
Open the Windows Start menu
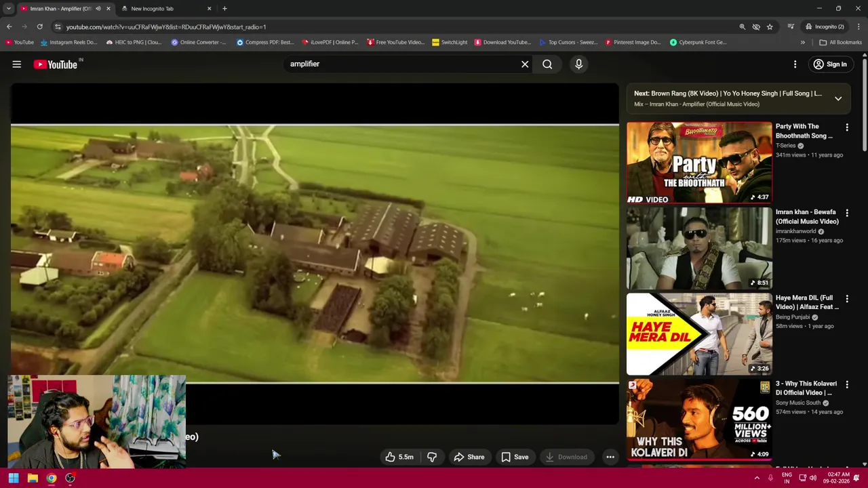[14, 478]
